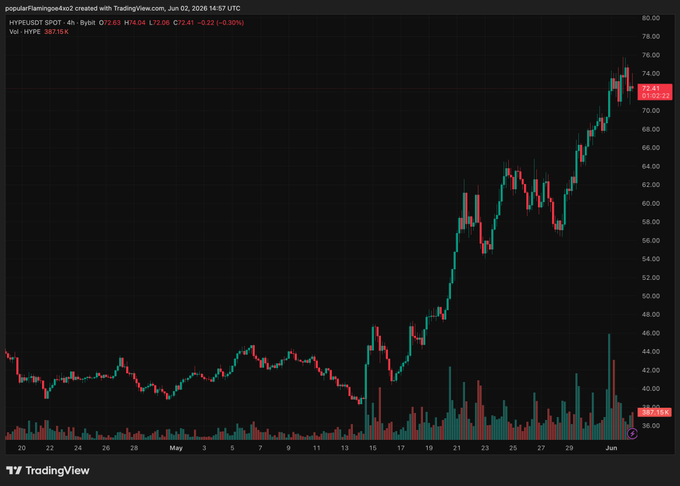Click the 56.00 price axis label
Screen dimensions: 680x486
point(651,241)
